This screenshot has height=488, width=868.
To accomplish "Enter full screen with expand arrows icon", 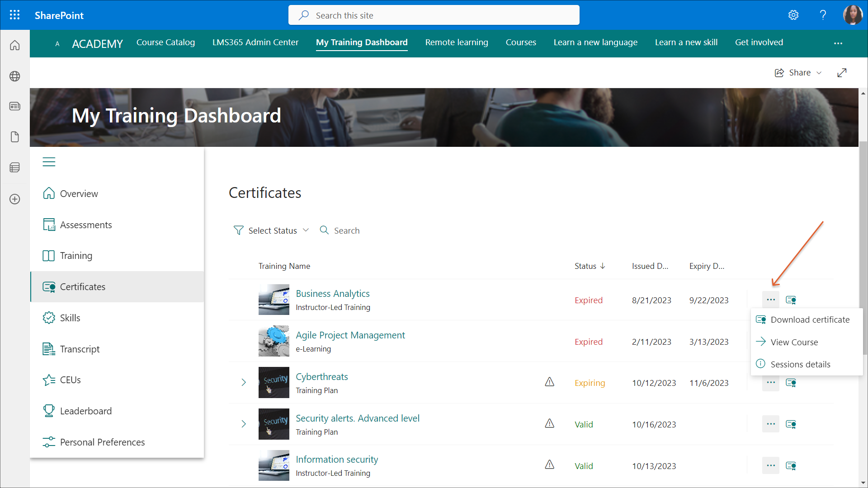I will (841, 73).
